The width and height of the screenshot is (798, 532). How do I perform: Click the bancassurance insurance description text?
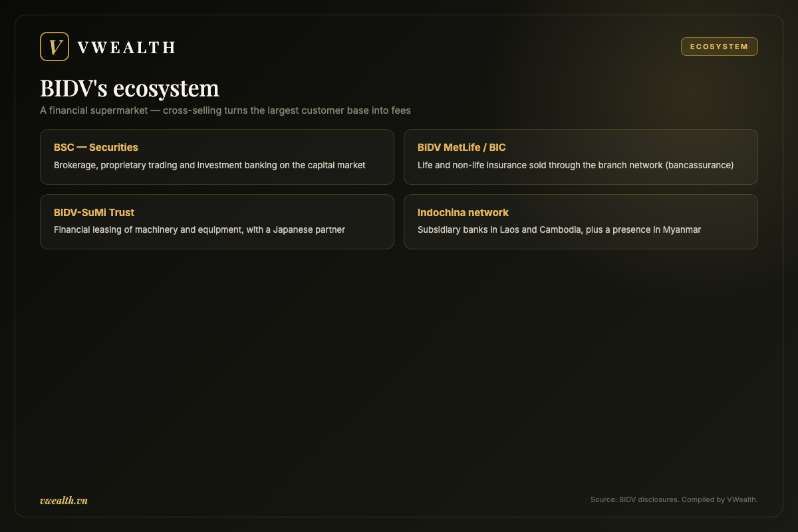[x=575, y=165]
